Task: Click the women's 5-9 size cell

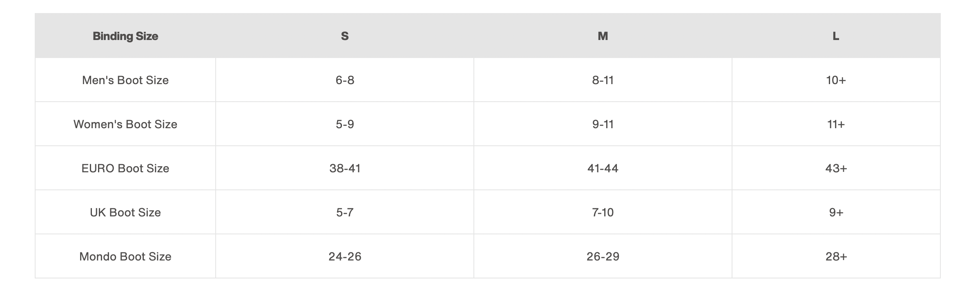Action: (x=345, y=124)
